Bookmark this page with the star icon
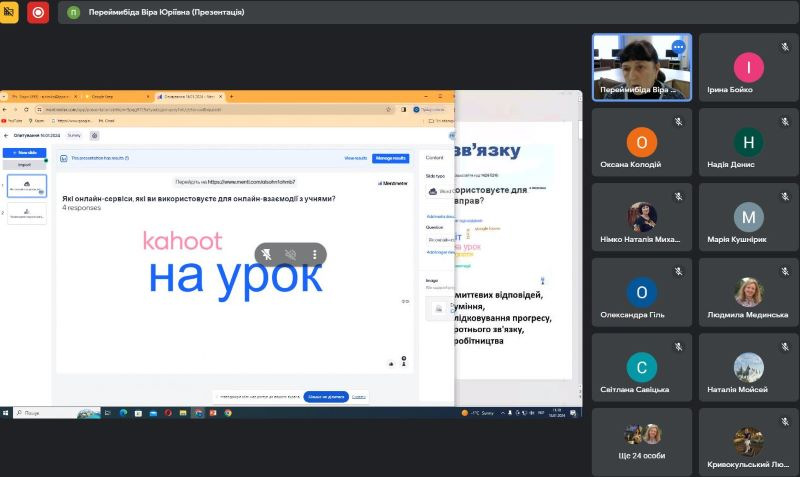This screenshot has height=477, width=800. point(388,110)
